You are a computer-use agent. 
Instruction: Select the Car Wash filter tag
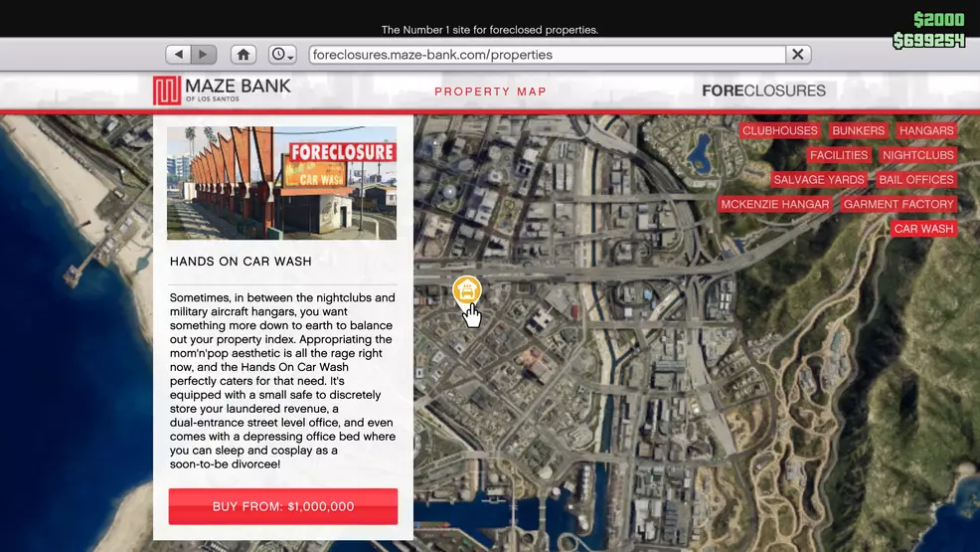tap(923, 228)
